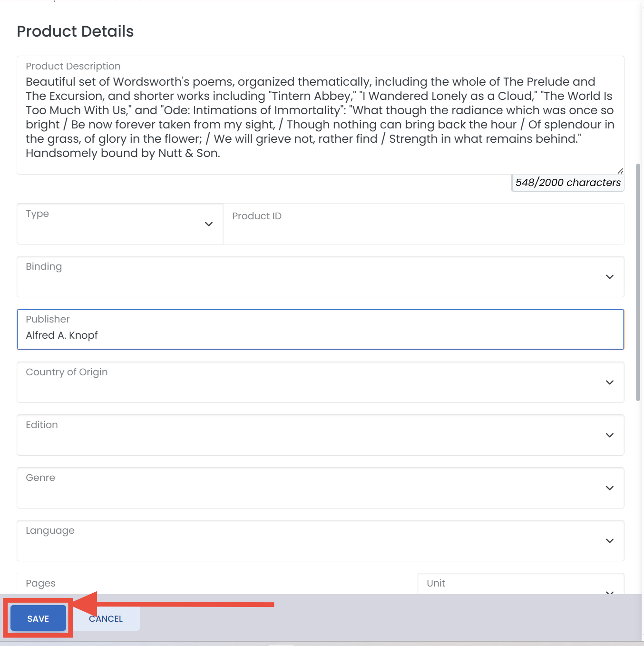Open the Type dropdown field
Screen dimensions: 644x646
[120, 224]
